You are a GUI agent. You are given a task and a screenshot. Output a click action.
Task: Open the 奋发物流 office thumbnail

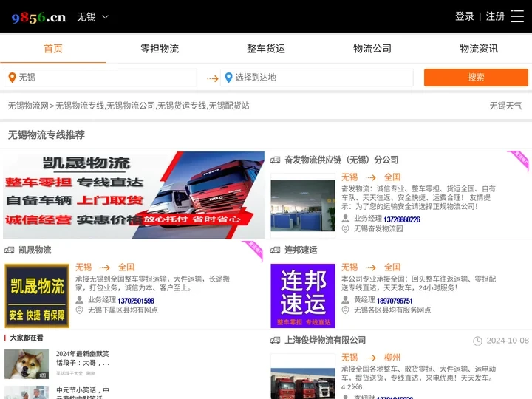303,205
